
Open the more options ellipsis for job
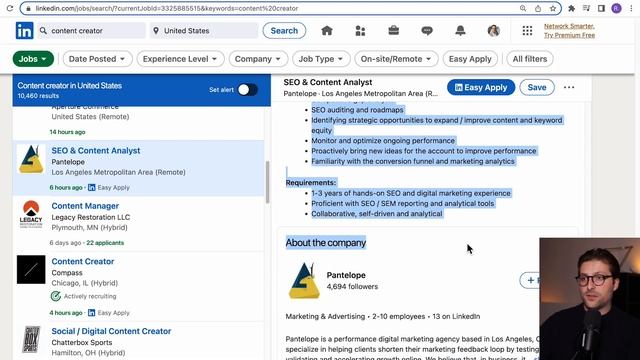tap(569, 87)
